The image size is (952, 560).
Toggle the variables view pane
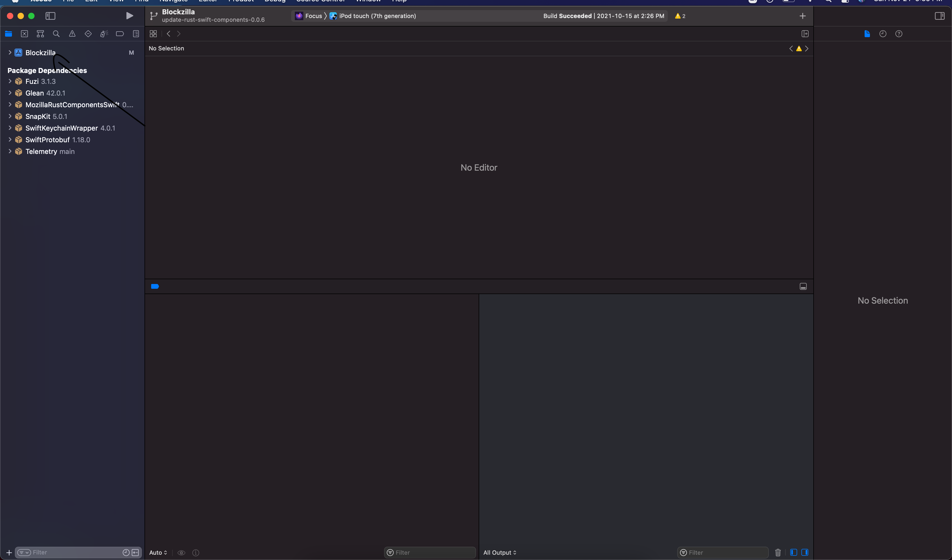point(793,553)
